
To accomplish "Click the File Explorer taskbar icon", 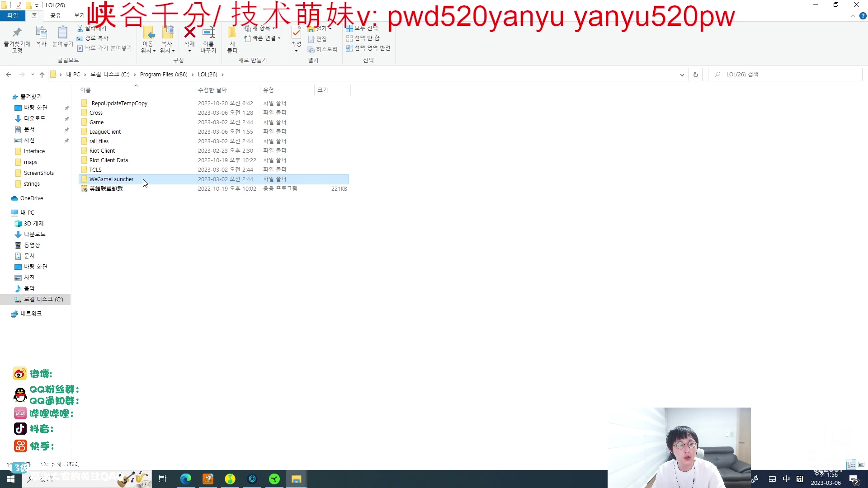I will [x=297, y=479].
